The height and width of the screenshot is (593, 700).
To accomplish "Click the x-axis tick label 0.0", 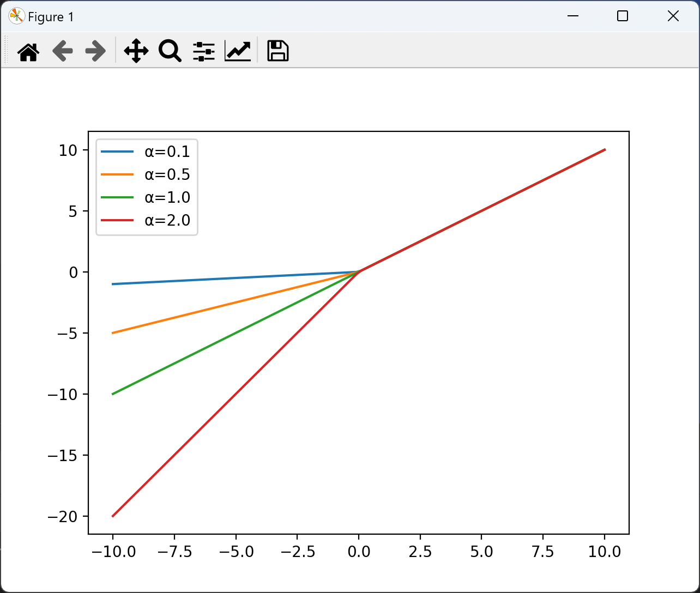I will [359, 552].
